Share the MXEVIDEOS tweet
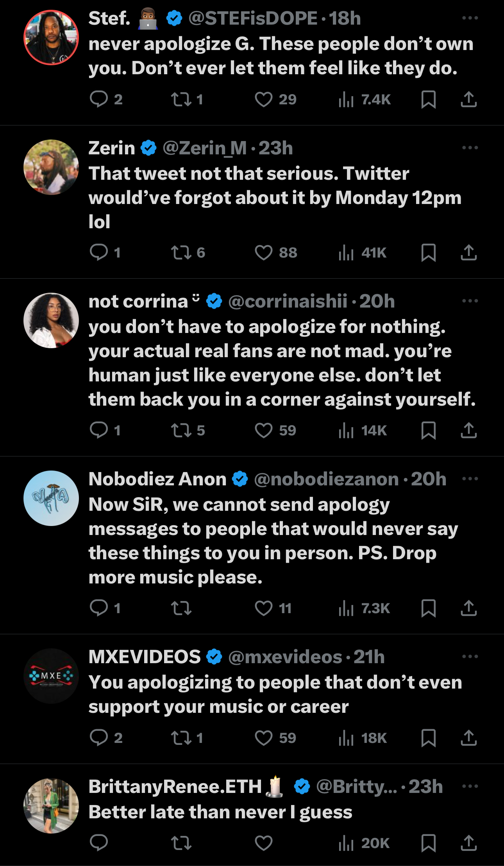The image size is (504, 866). tap(468, 738)
